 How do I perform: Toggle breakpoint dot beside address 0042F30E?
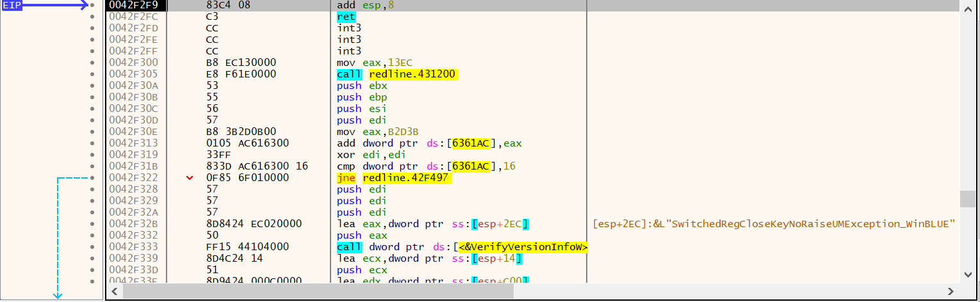[93, 132]
